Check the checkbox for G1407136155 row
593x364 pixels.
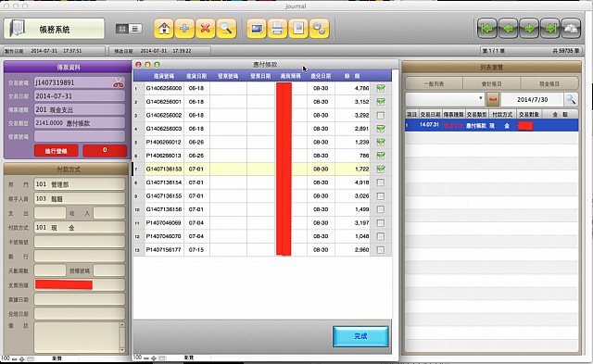(x=381, y=195)
